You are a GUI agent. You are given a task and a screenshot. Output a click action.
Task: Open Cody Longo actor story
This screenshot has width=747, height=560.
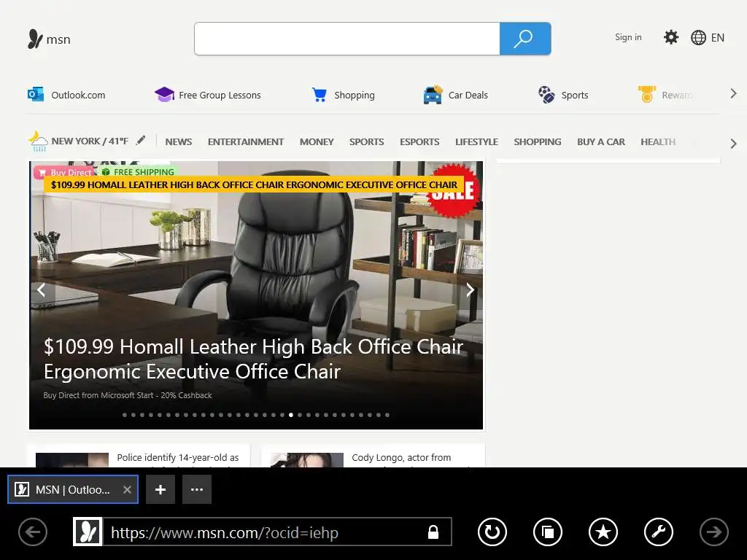point(401,458)
